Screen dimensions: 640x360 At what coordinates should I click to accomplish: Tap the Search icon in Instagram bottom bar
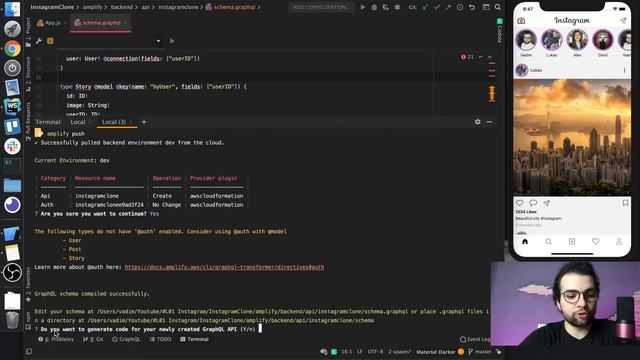tap(549, 242)
